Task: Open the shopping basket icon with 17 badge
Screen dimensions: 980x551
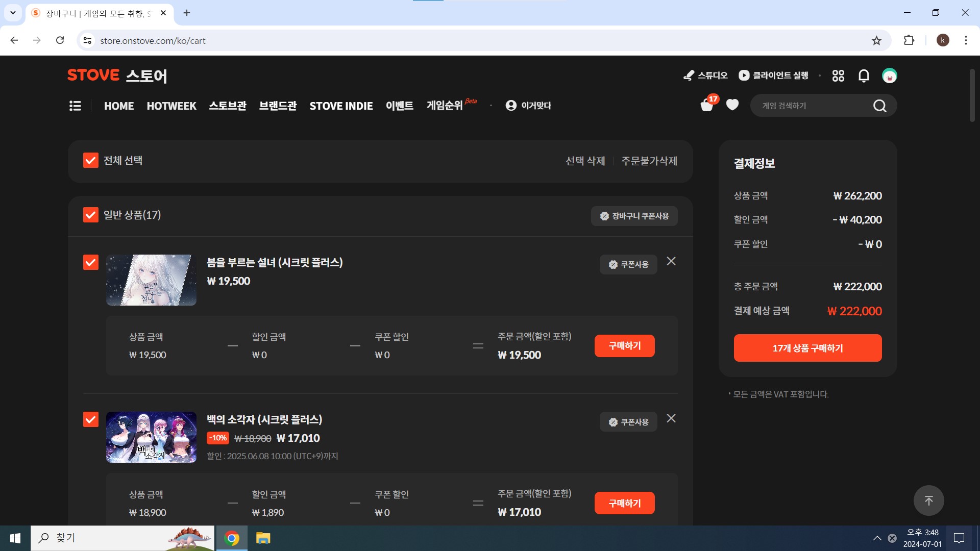Action: point(708,104)
